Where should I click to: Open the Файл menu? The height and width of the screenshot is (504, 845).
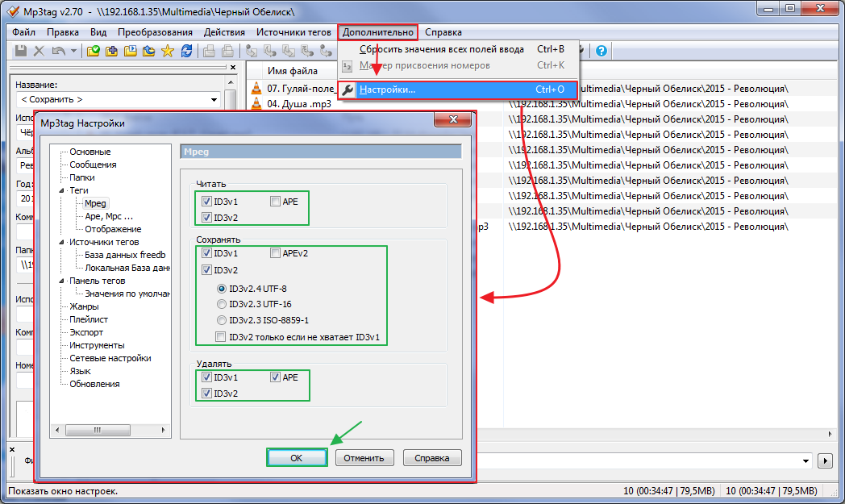point(23,32)
